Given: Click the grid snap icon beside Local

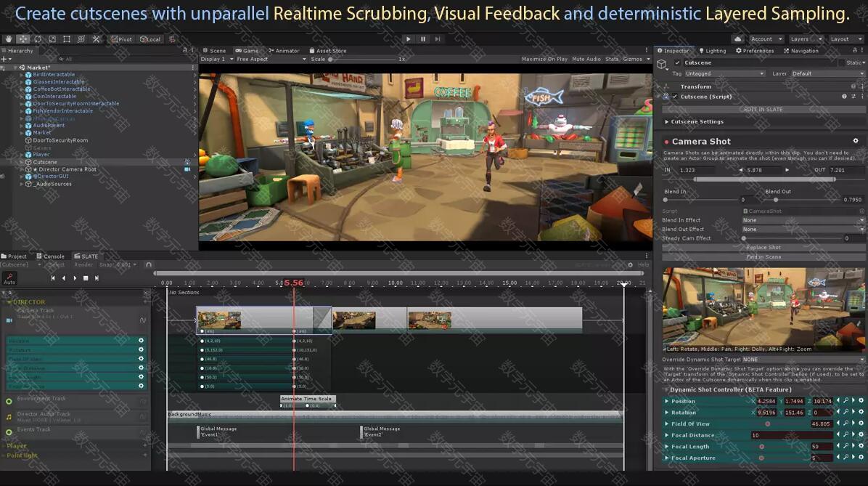Looking at the screenshot, I should (x=171, y=39).
